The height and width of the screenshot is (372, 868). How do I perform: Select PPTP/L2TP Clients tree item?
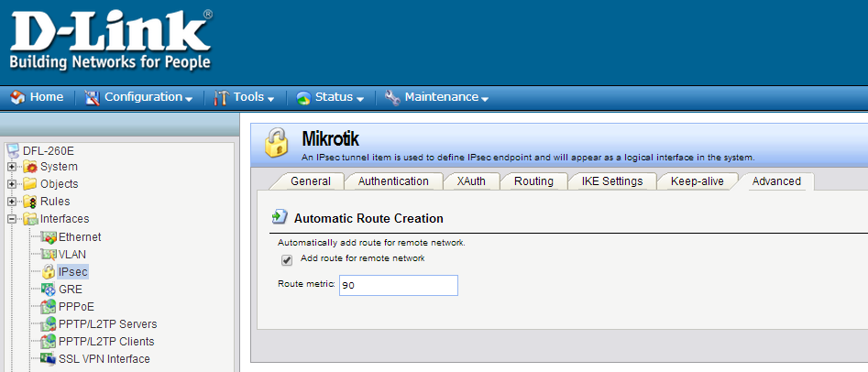(106, 342)
